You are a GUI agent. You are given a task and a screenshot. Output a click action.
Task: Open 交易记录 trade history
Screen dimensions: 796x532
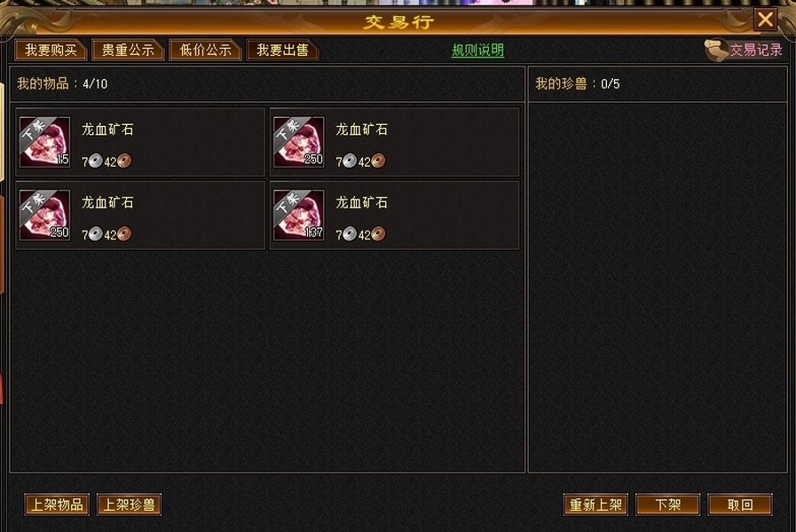756,51
